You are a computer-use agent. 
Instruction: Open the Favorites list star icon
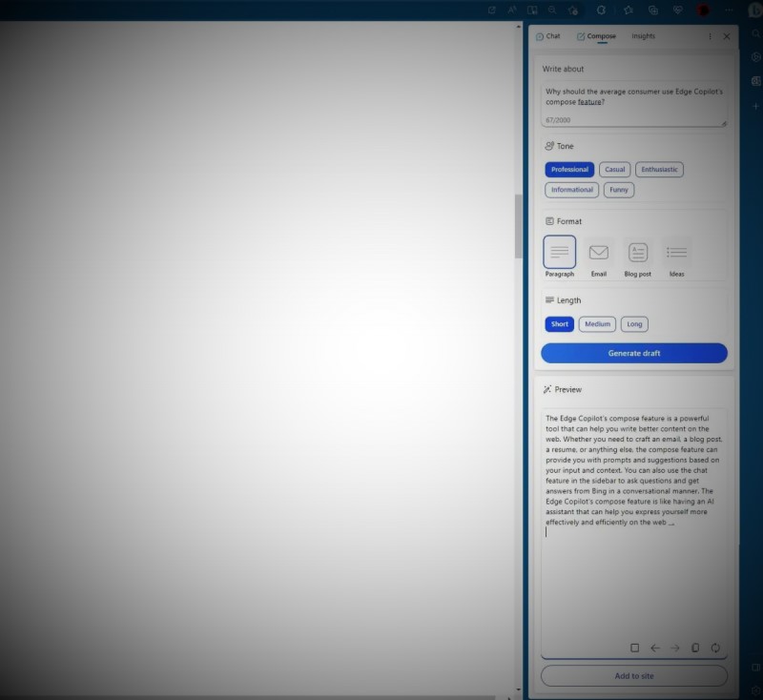[629, 10]
